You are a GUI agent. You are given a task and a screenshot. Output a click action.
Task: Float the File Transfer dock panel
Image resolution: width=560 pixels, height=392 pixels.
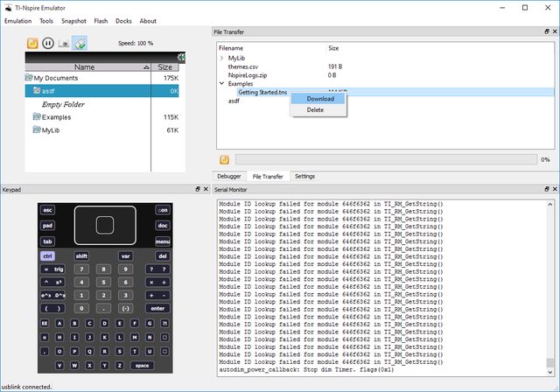tap(547, 31)
